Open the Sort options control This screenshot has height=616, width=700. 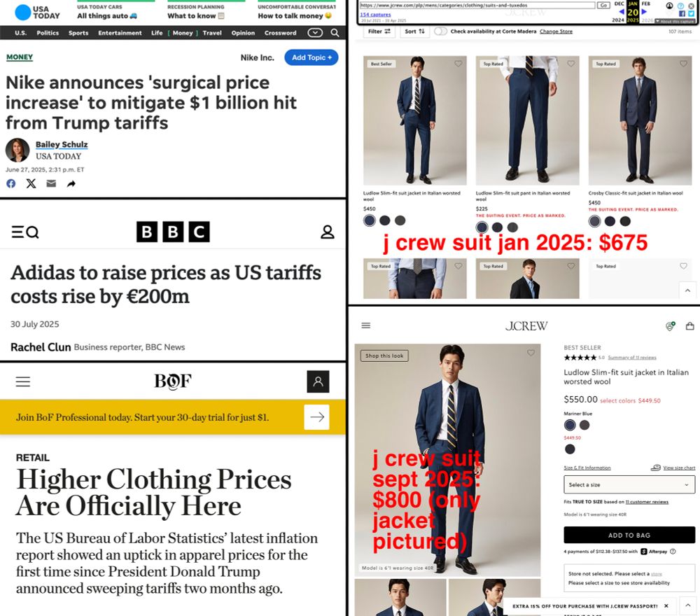click(414, 31)
